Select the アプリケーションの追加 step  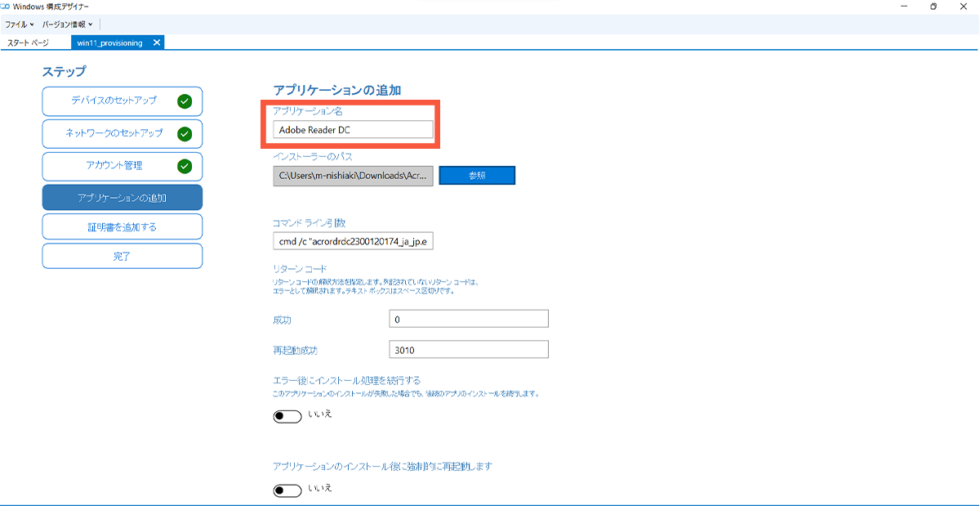coord(122,197)
